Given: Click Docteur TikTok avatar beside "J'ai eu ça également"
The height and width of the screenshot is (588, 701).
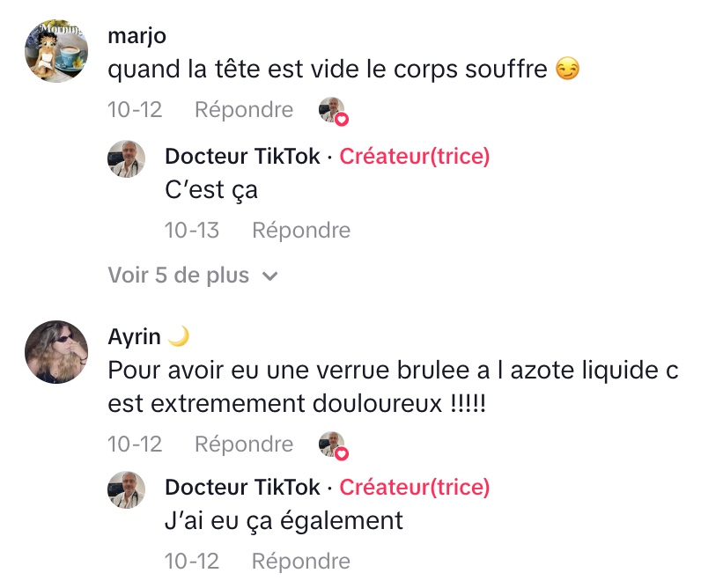Looking at the screenshot, I should click(x=126, y=489).
